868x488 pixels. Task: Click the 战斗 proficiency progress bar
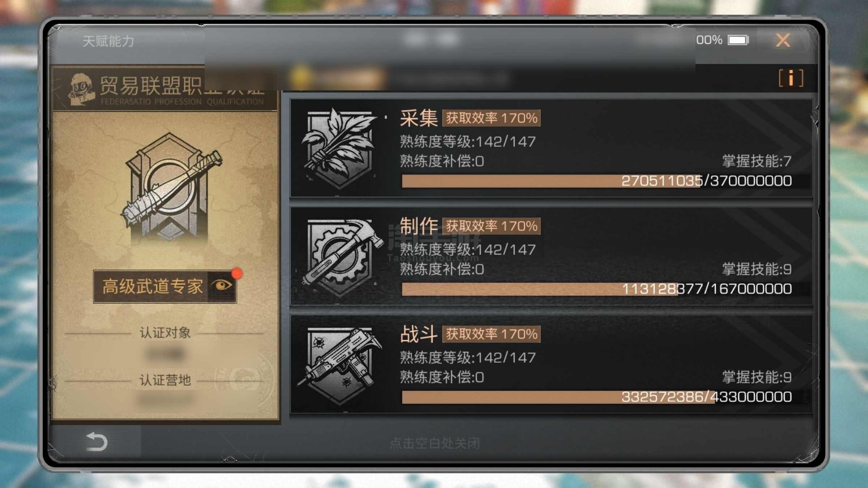click(x=597, y=397)
